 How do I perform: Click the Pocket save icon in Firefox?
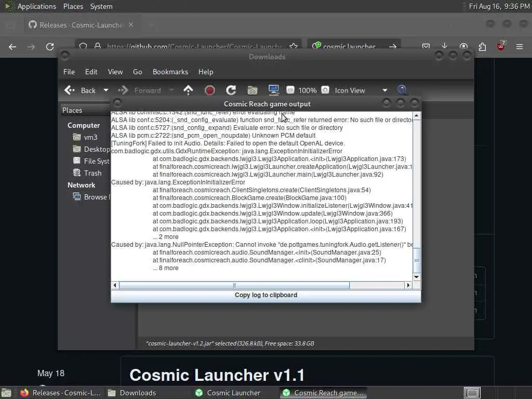426,46
